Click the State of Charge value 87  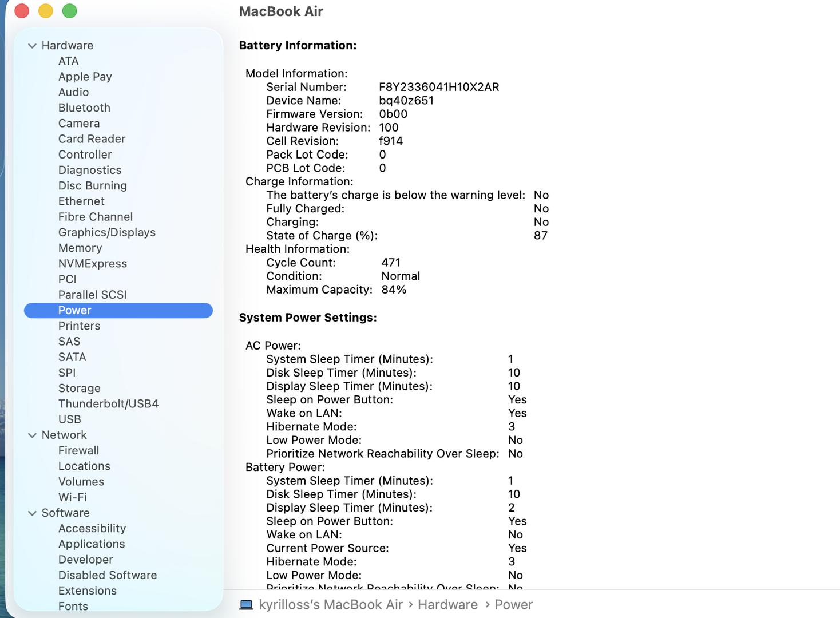click(x=541, y=236)
